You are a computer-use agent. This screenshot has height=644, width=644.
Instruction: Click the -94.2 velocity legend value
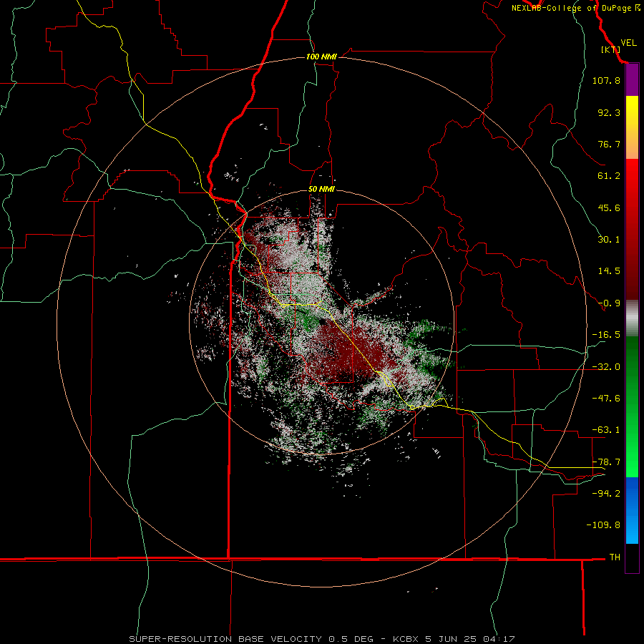click(606, 494)
